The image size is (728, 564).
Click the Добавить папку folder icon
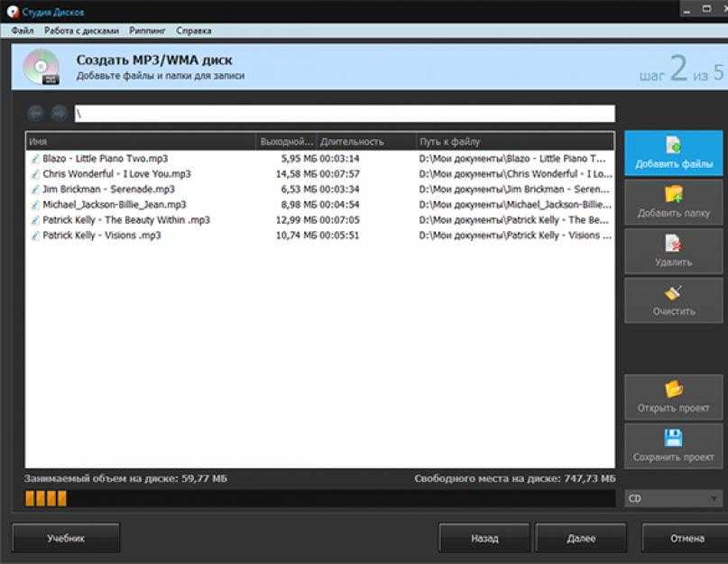point(673,194)
